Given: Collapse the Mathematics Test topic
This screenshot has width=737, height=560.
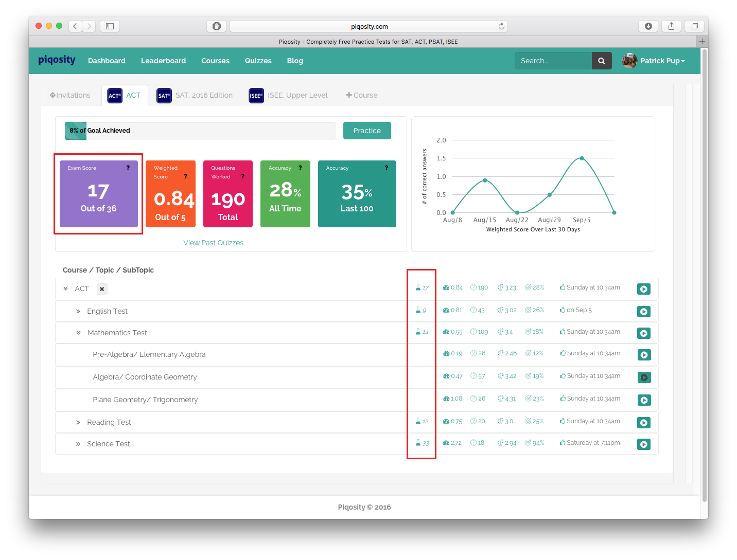Looking at the screenshot, I should (78, 333).
